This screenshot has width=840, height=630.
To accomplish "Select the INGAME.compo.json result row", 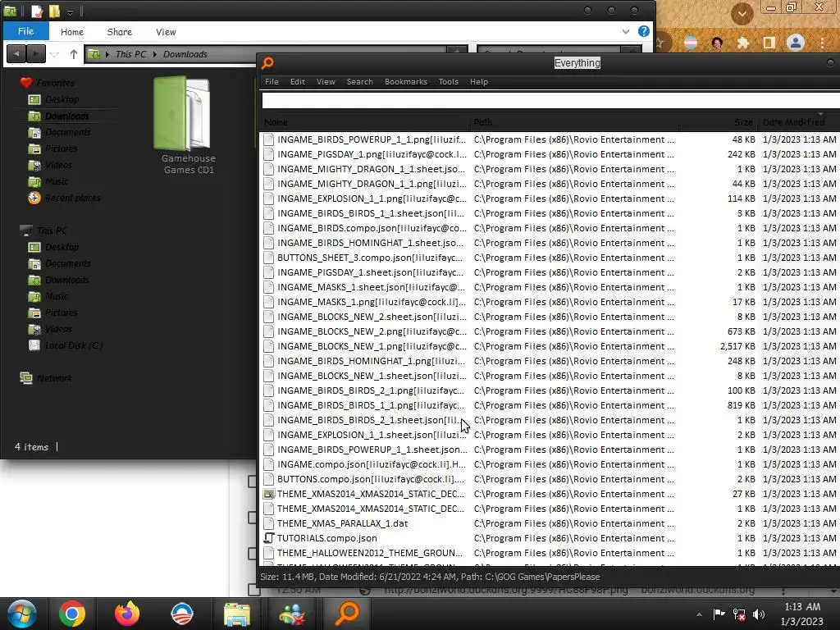I will [x=549, y=464].
